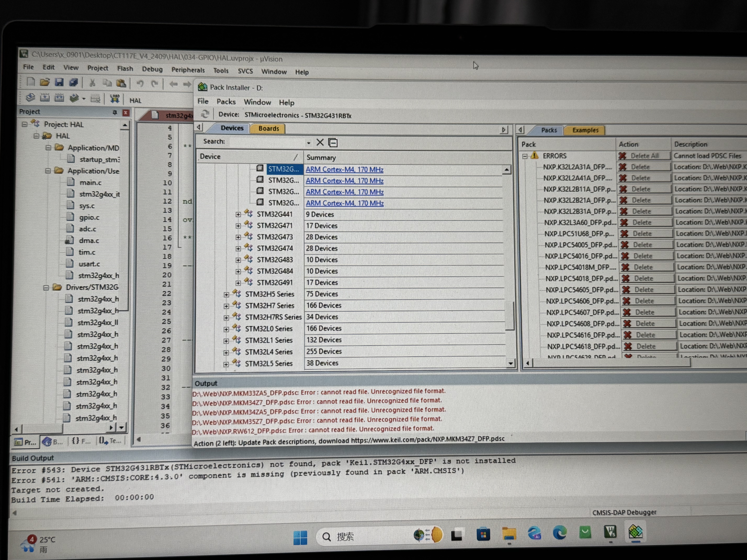The image size is (747, 560).
Task: Collapse the Application/MDK folder in project tree
Action: click(x=48, y=148)
